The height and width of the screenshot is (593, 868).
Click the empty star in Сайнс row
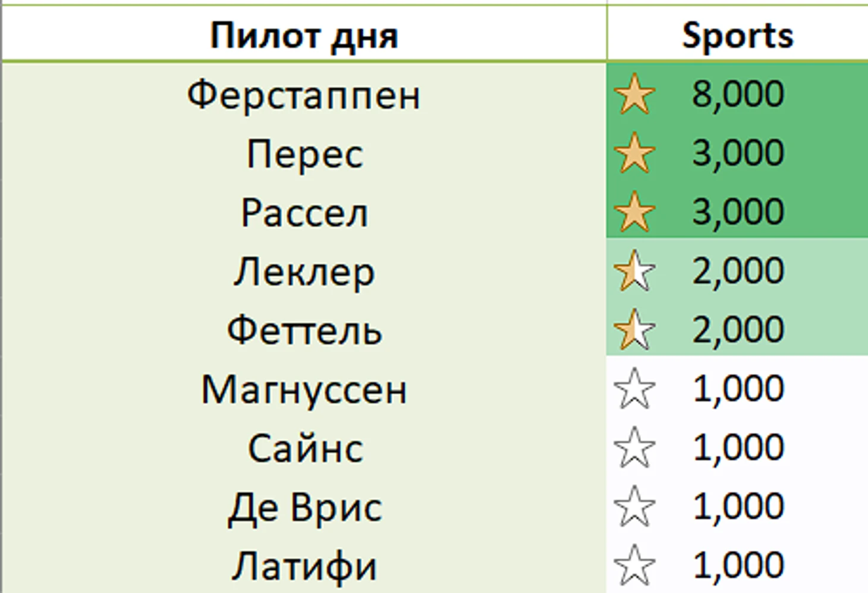tap(634, 447)
